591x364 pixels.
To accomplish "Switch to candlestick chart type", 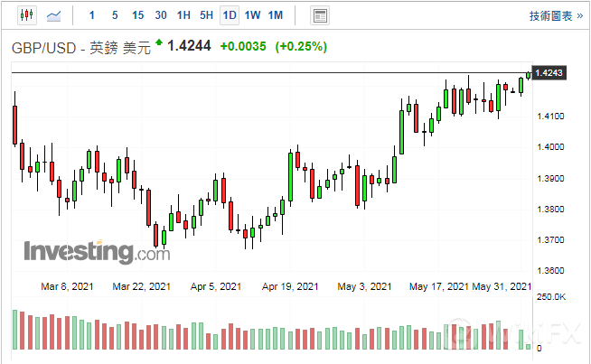I will [x=25, y=15].
